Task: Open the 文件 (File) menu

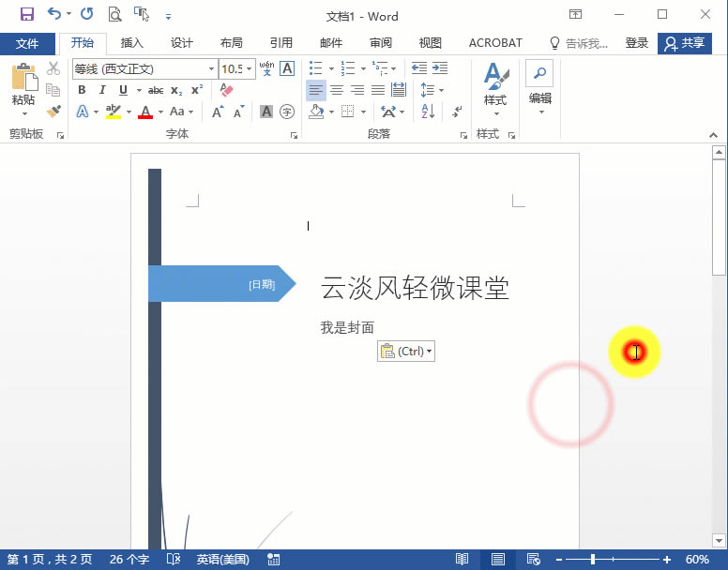Action: [x=27, y=44]
